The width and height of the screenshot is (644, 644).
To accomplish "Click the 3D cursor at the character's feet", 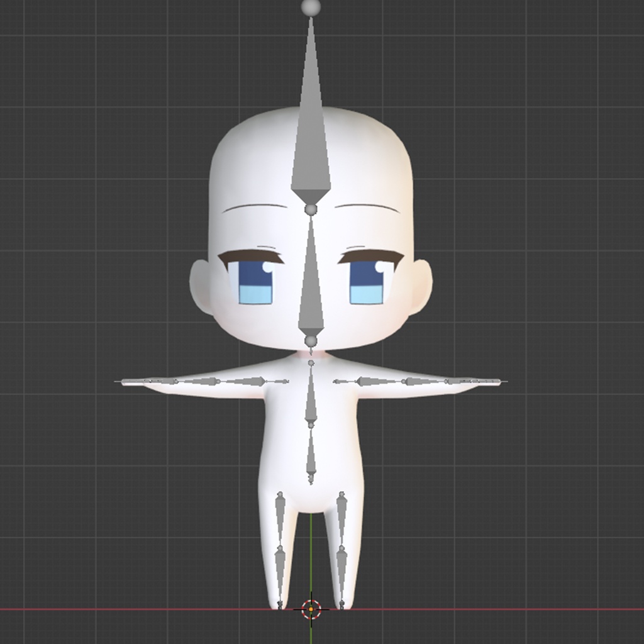I will pyautogui.click(x=309, y=608).
